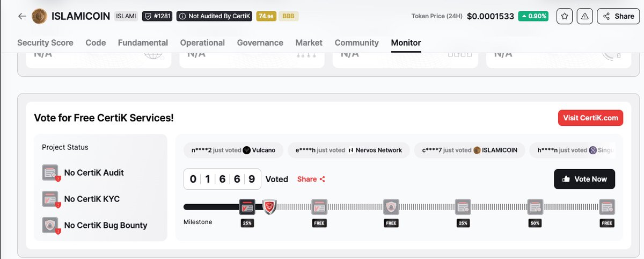644x259 pixels.
Task: Go back with the left arrow
Action: [22, 16]
